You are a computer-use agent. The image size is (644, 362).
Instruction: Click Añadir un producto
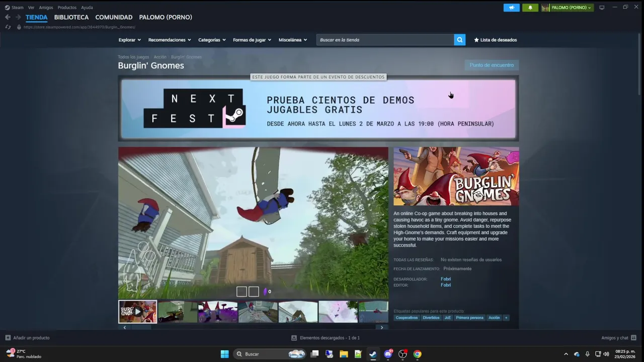(27, 338)
